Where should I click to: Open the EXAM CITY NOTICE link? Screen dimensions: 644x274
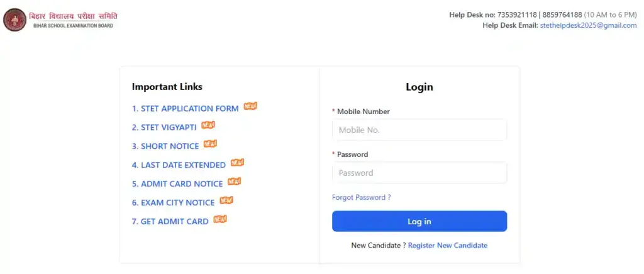(173, 203)
